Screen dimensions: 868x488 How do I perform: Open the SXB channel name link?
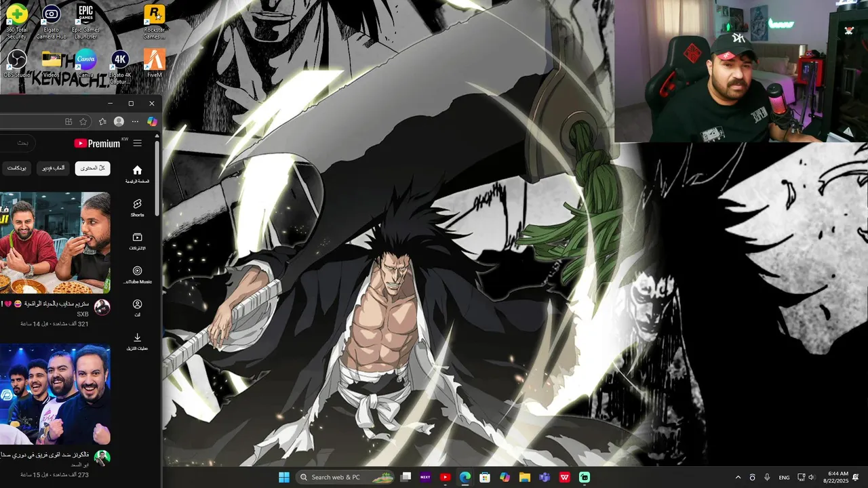(82, 314)
